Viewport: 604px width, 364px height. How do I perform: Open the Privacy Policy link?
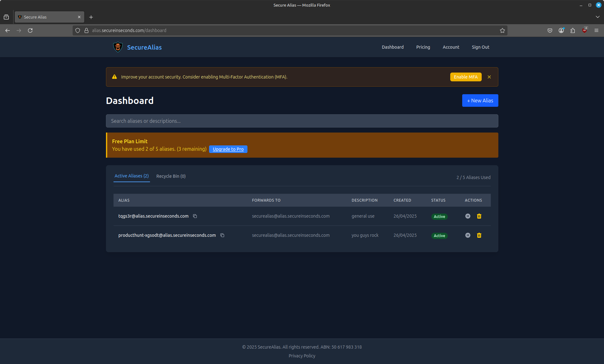302,356
